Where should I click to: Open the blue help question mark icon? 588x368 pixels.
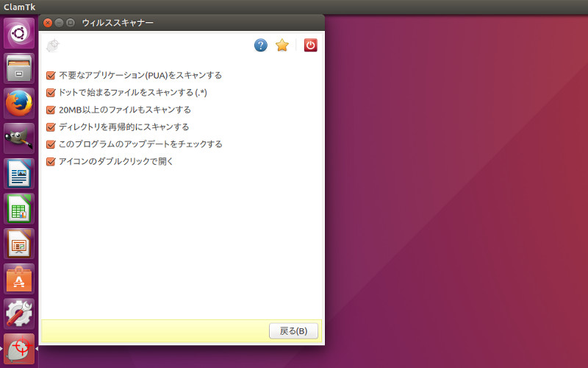click(x=261, y=46)
